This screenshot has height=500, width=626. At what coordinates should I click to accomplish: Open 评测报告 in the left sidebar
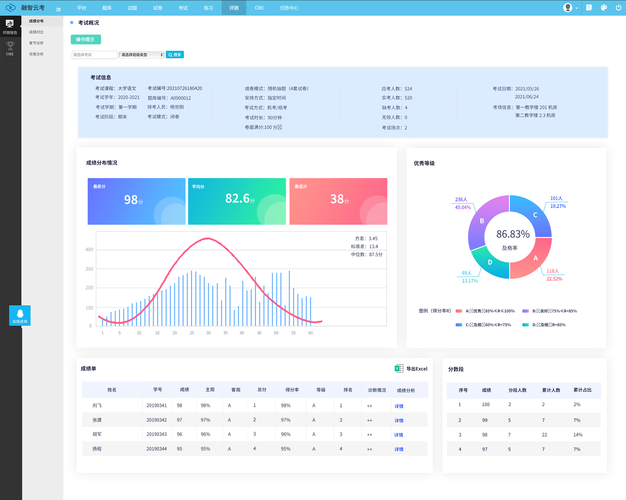pyautogui.click(x=10, y=26)
